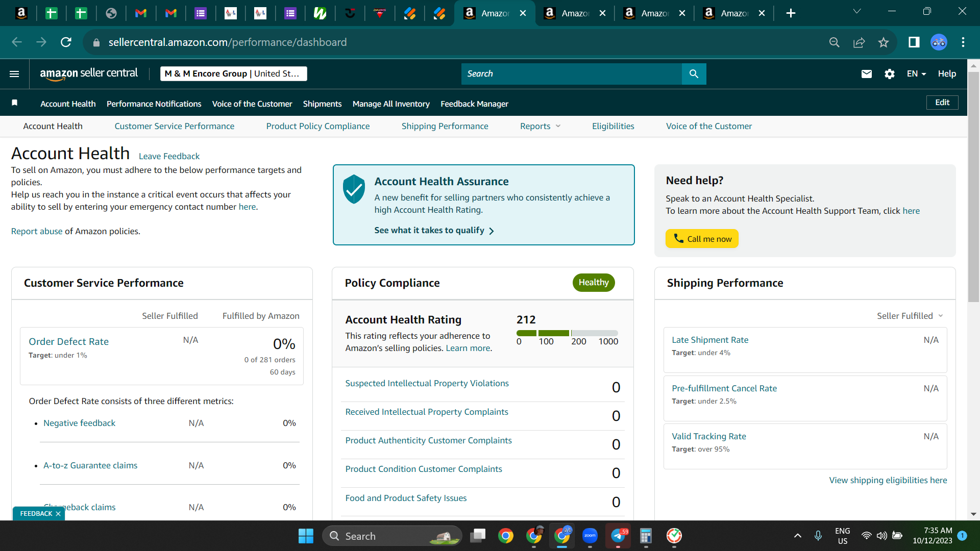980x551 pixels.
Task: Click the scrollbar down arrow
Action: (973, 514)
